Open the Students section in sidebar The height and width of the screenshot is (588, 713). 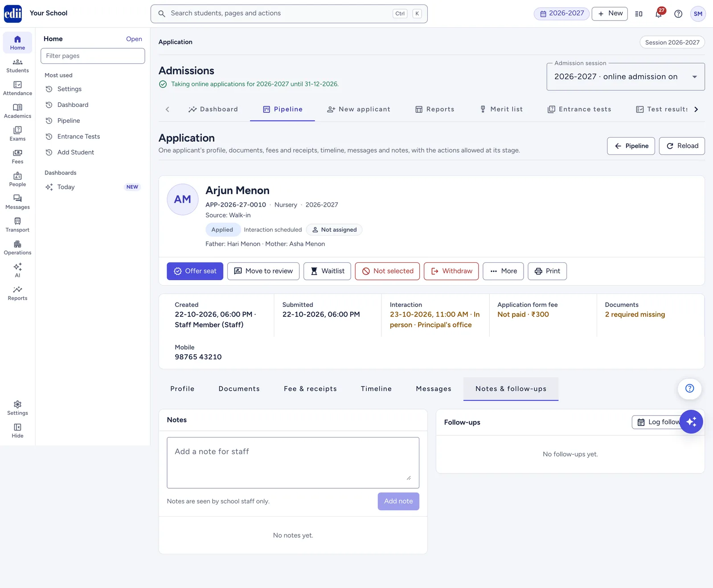(x=17, y=65)
